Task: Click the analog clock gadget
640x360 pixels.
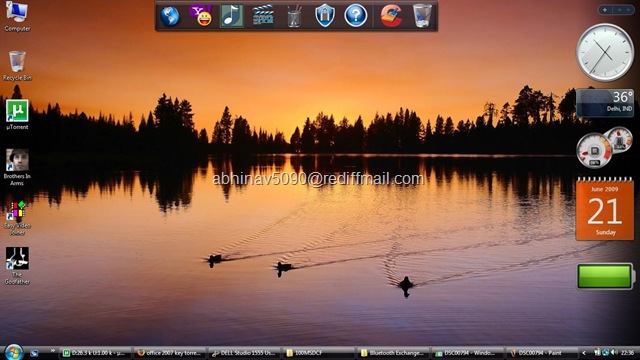Action: (x=605, y=52)
